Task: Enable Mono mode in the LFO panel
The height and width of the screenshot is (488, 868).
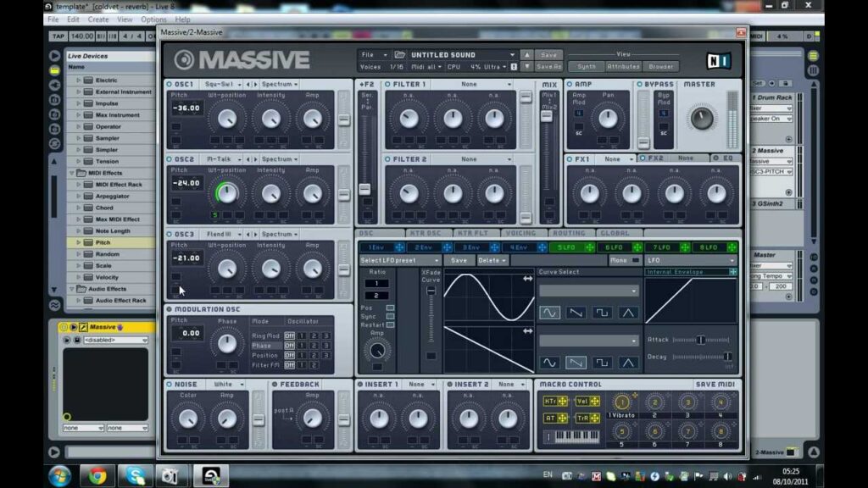Action: 634,260
